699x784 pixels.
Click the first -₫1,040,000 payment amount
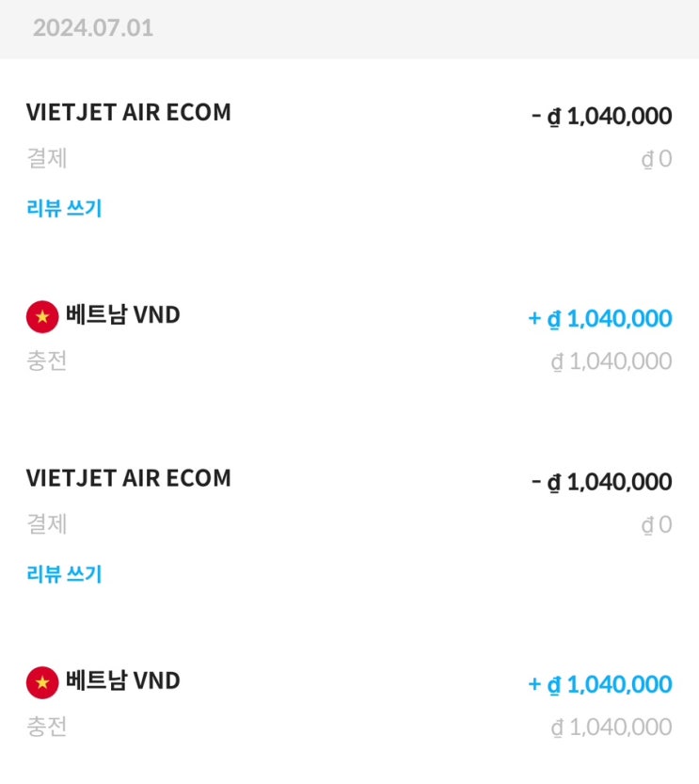[602, 117]
